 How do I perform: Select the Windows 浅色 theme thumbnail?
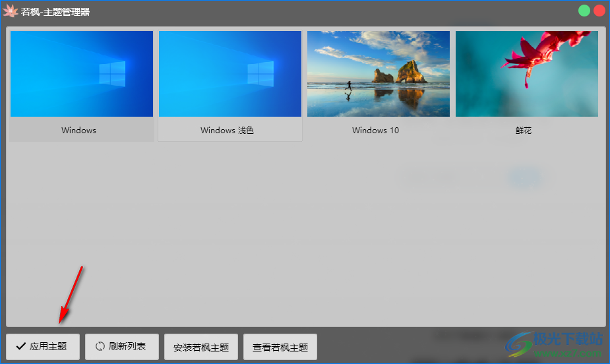click(x=230, y=74)
